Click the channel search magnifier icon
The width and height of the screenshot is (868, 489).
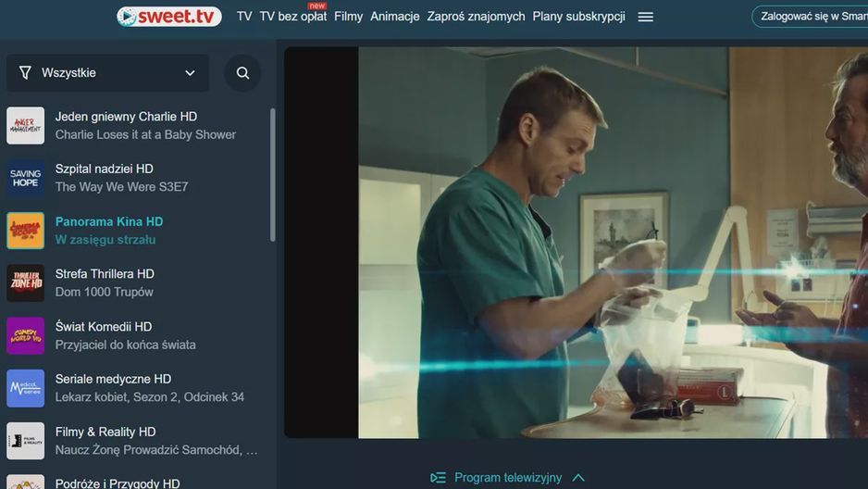tap(242, 73)
